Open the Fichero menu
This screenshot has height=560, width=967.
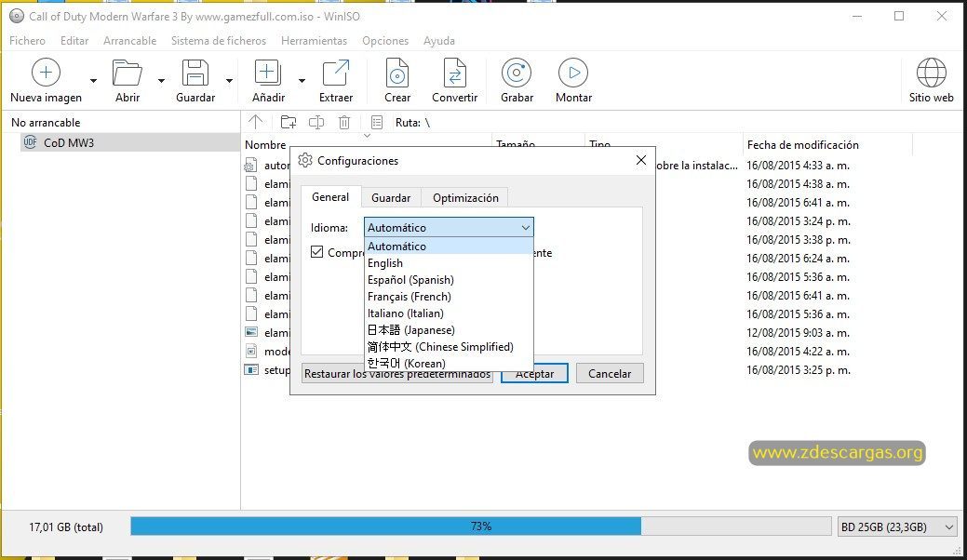(27, 41)
